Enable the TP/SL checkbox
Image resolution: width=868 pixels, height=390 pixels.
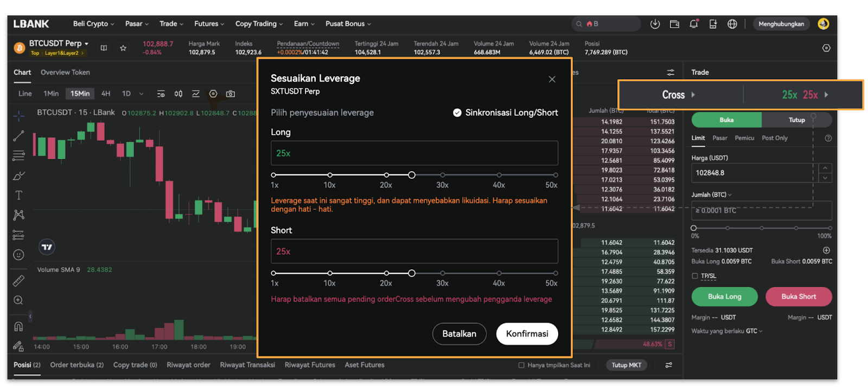(694, 276)
